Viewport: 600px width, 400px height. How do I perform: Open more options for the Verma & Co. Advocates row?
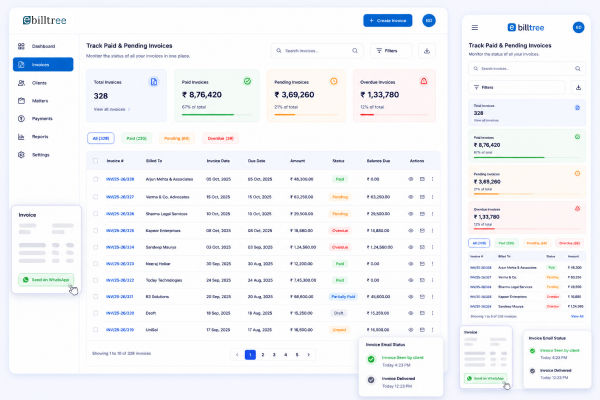coord(432,197)
